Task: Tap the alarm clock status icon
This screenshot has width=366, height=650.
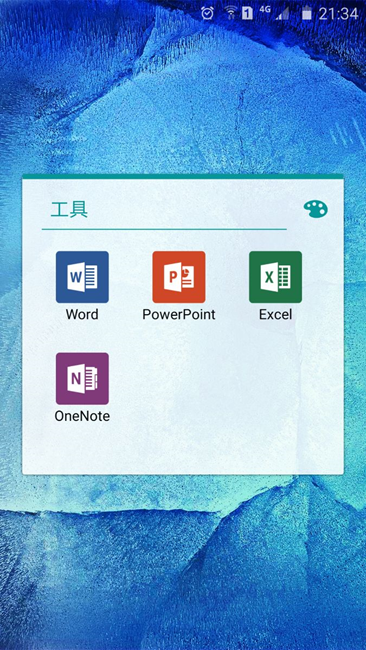Action: click(x=207, y=13)
